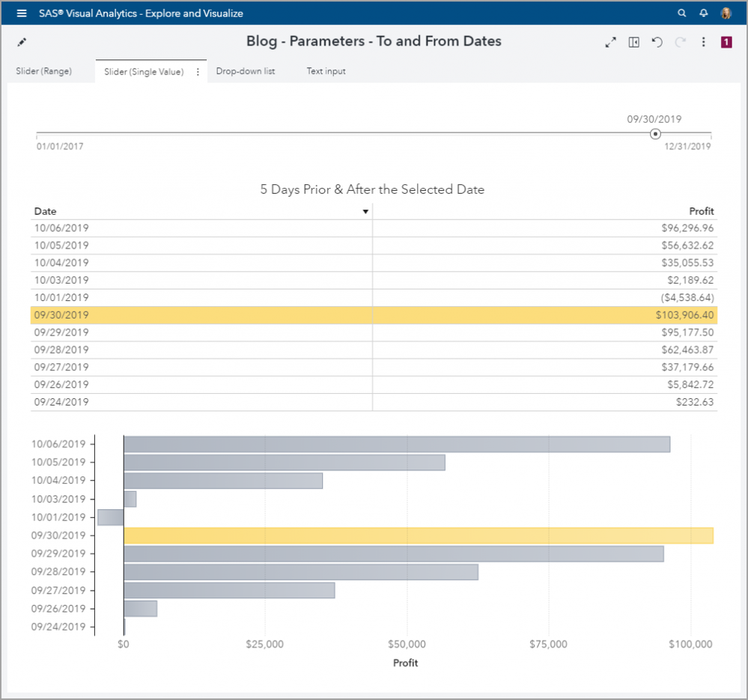Open the Slider (Single Value) tab options
This screenshot has width=748, height=700.
pyautogui.click(x=198, y=72)
